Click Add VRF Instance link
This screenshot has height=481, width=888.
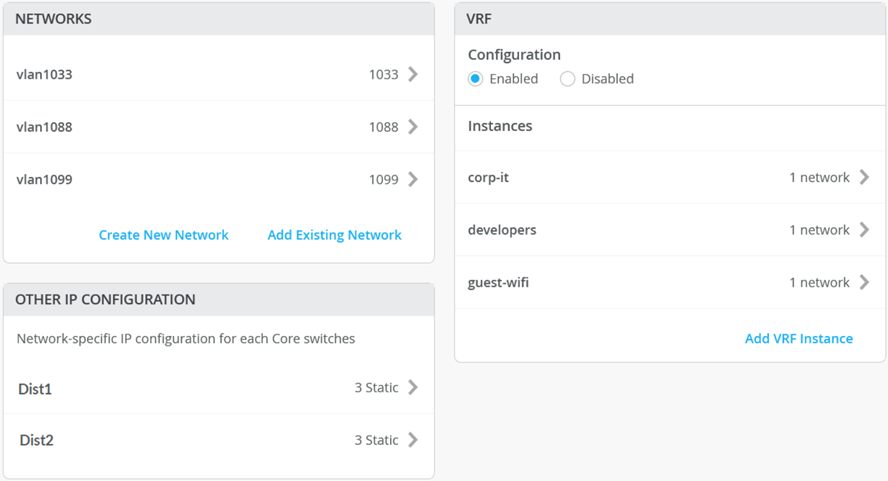[798, 338]
